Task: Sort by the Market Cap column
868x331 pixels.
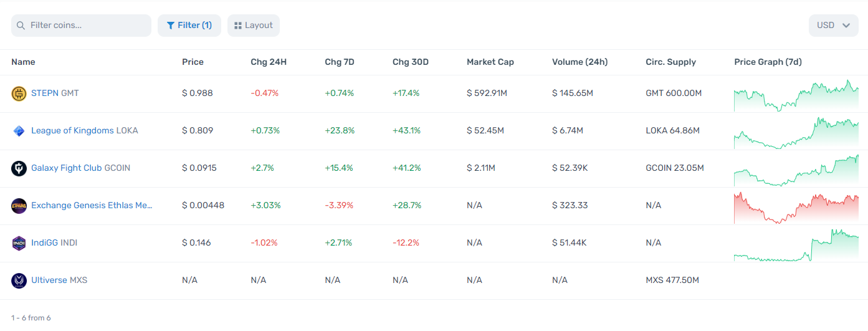Action: click(490, 62)
